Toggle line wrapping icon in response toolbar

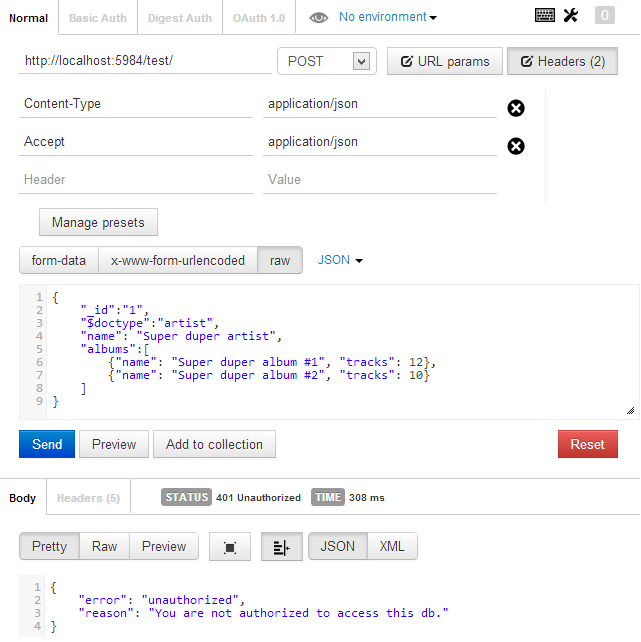282,547
